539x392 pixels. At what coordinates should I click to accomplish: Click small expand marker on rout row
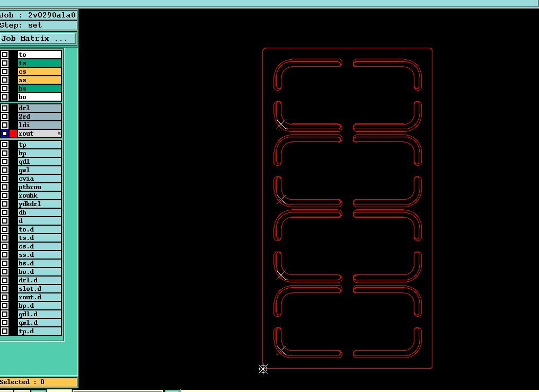coord(59,133)
